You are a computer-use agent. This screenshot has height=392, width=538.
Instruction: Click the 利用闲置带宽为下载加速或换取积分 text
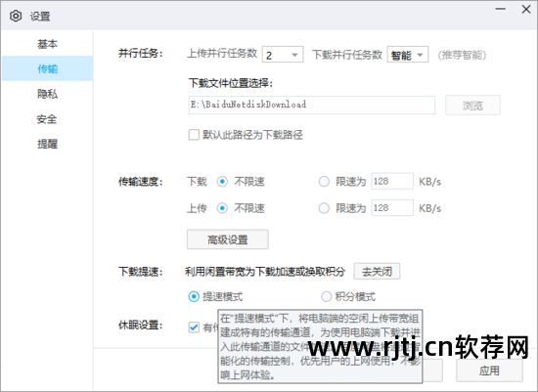[265, 272]
